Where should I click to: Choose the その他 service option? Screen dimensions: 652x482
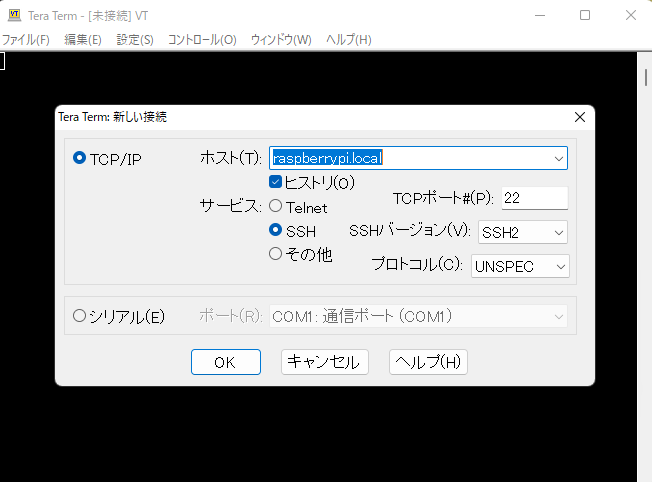pyautogui.click(x=275, y=254)
